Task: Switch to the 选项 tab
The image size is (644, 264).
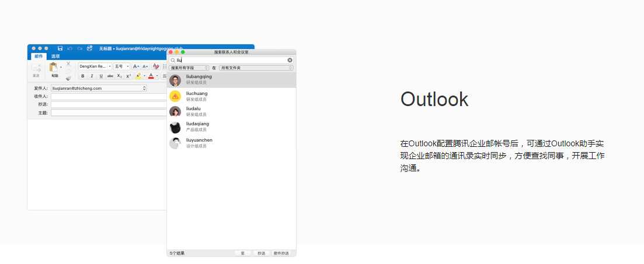Action: tap(55, 56)
